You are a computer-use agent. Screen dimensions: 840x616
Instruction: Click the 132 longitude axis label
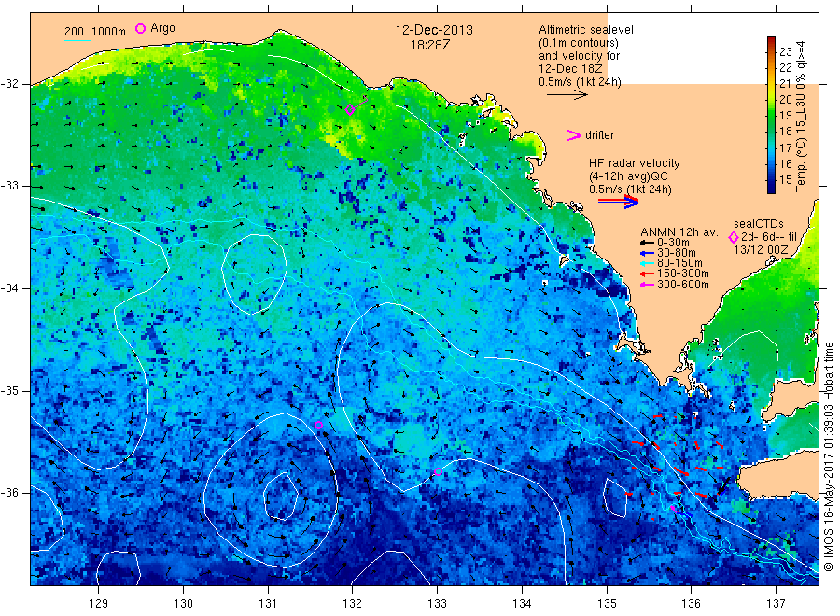click(353, 604)
